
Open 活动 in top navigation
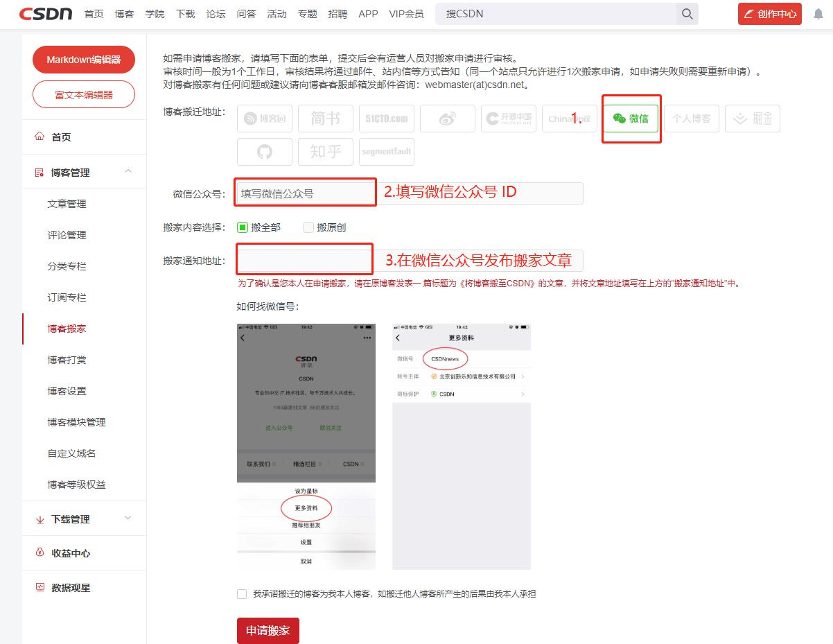(x=277, y=14)
